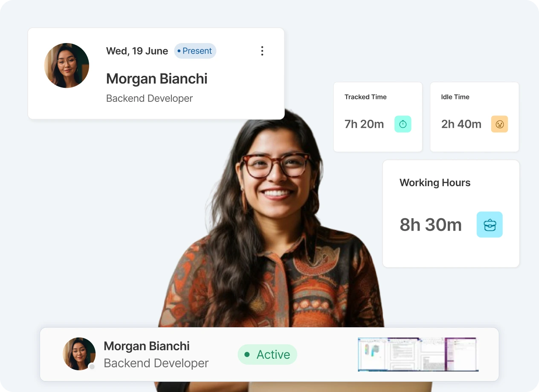Click the Active status badge
This screenshot has height=392, width=539.
267,355
